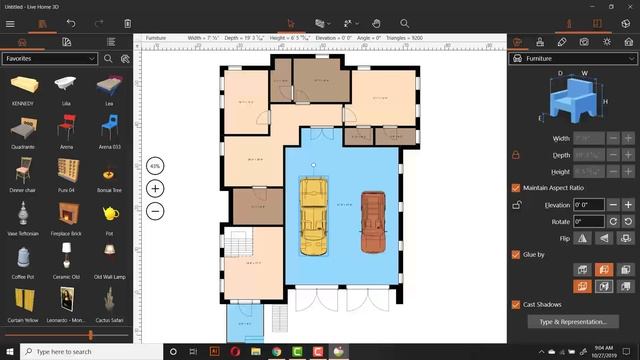The width and height of the screenshot is (640, 360).
Task: Switch to 3D view cube icon
Action: 625,24
